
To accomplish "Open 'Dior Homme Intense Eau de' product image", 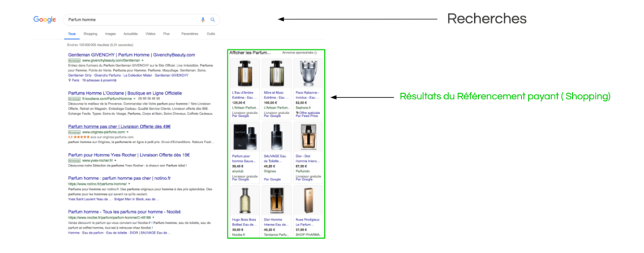I will pyautogui.click(x=276, y=200).
